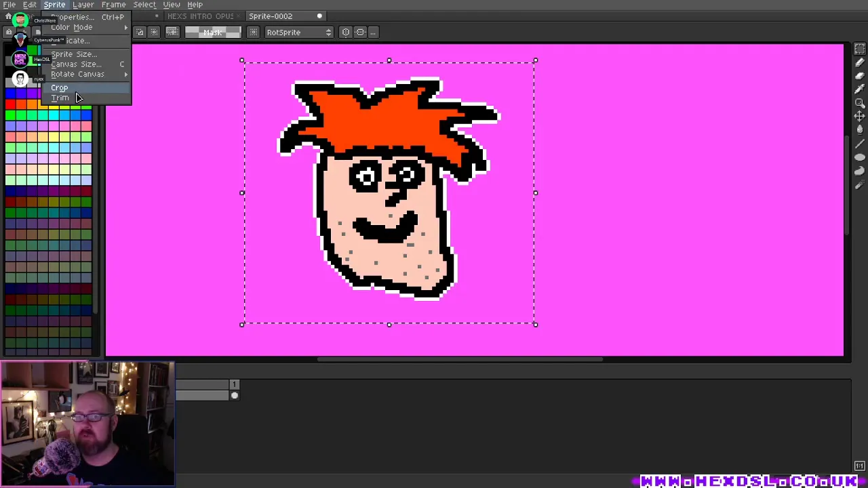
Task: Choose Trim from Sprite menu
Action: coord(85,98)
